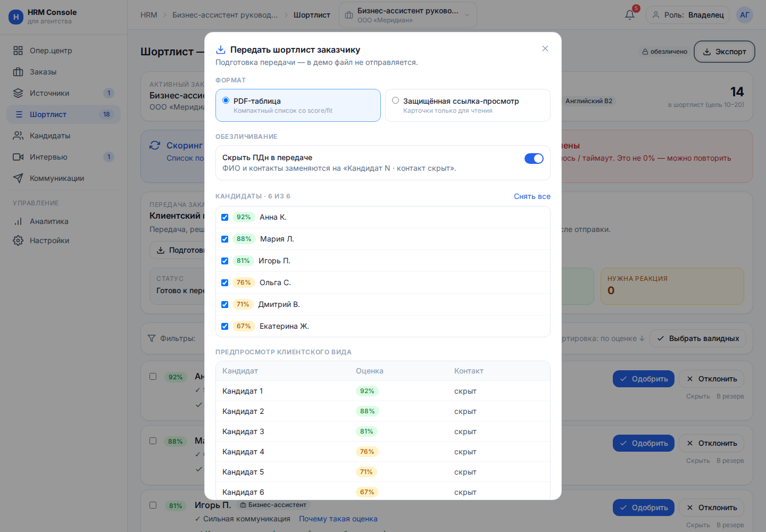Select Защищённая ссылка-просмотр format option
This screenshot has width=766, height=532.
468,105
